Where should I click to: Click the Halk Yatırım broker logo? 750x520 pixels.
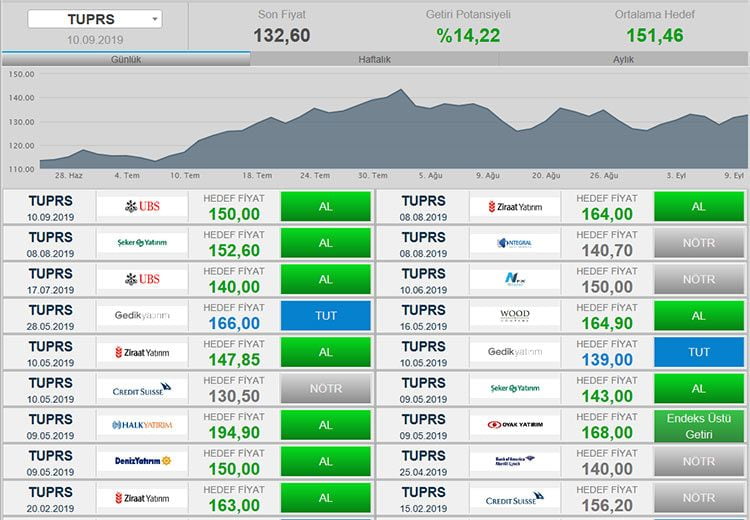(x=142, y=425)
